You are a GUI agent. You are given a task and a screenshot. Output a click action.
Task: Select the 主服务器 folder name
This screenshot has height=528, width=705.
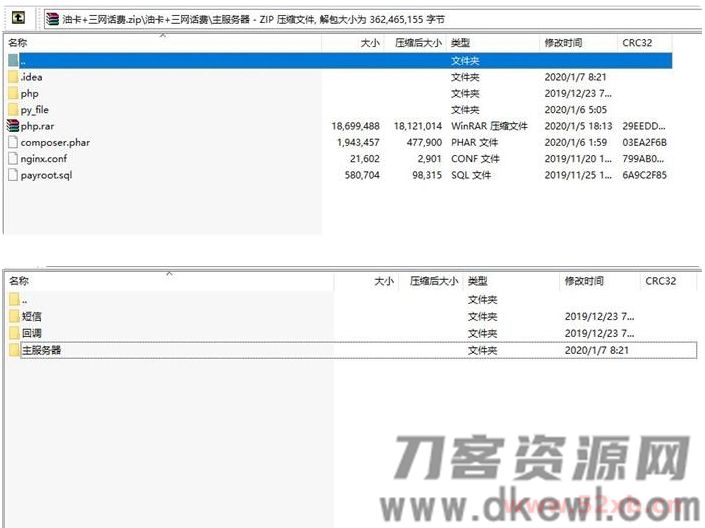41,350
